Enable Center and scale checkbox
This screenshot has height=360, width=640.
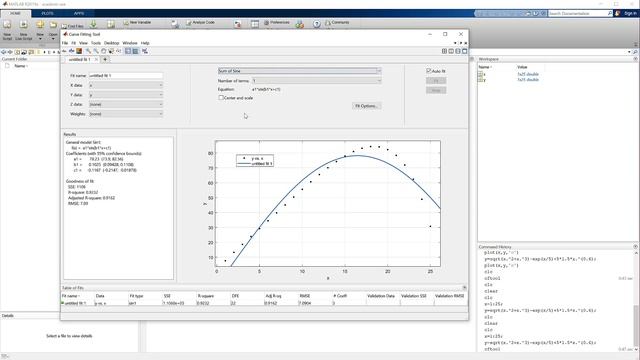click(221, 98)
